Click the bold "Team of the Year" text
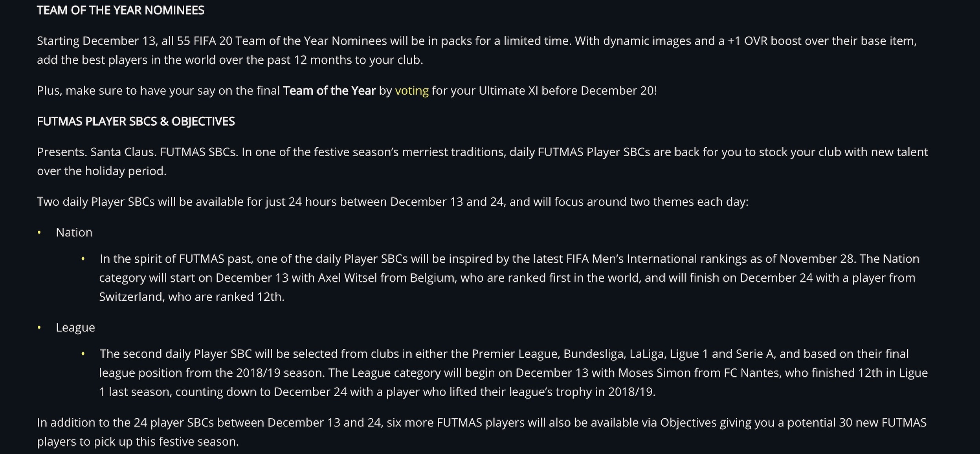The image size is (980, 454). pos(329,91)
